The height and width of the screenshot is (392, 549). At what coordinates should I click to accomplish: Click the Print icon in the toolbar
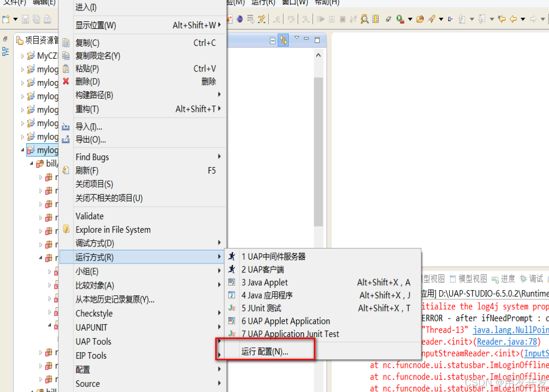point(46,19)
